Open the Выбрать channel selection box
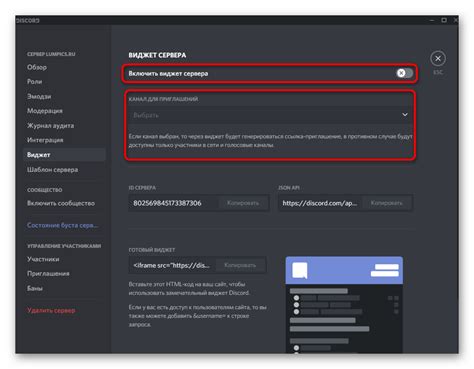Viewport: 474px width, 369px height. 270,115
